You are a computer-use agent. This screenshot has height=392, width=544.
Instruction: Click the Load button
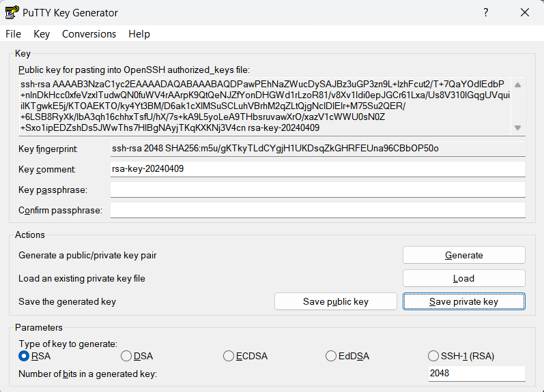464,278
